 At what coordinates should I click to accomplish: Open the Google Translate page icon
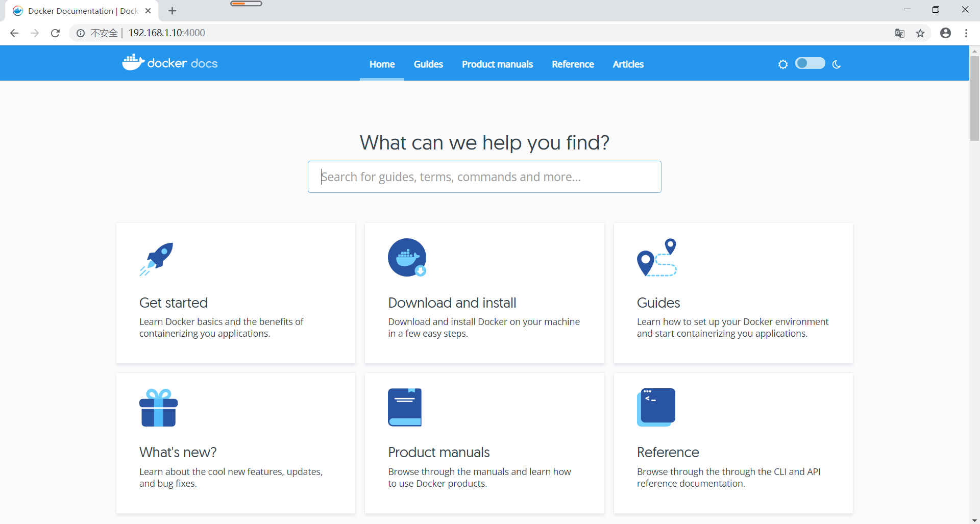pos(900,33)
